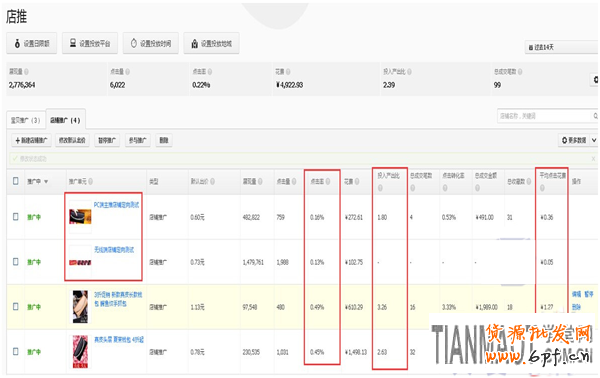
Task: Click the help icon next to 展现量 summary
Action: (x=26, y=72)
